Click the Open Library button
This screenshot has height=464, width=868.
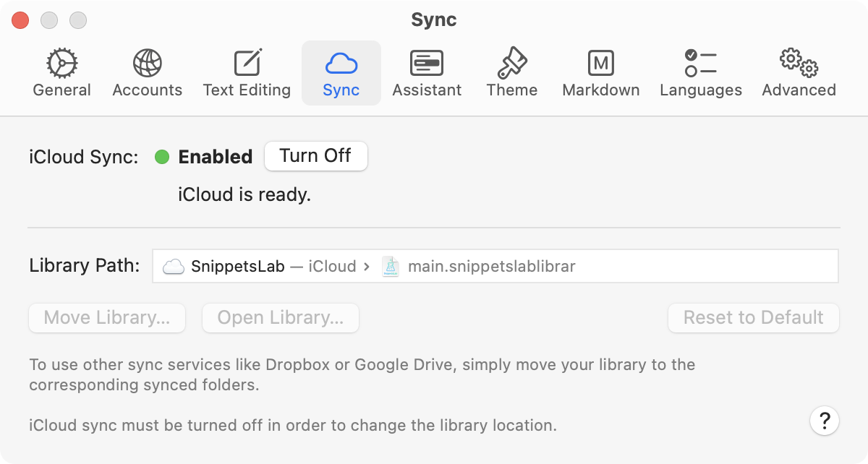281,318
